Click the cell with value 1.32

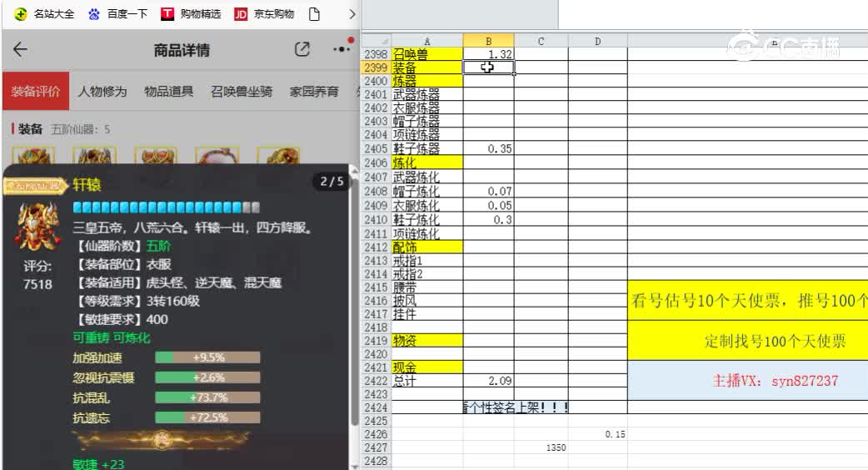pyautogui.click(x=488, y=54)
